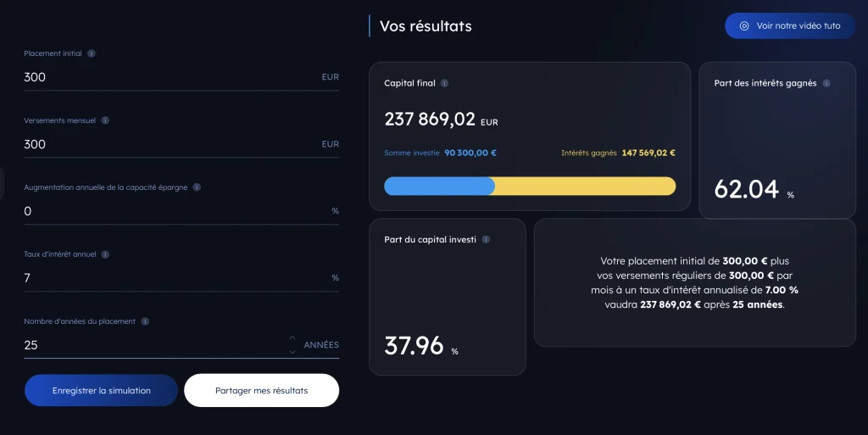Show info for Part du capital investi
This screenshot has width=868, height=435.
pyautogui.click(x=486, y=240)
